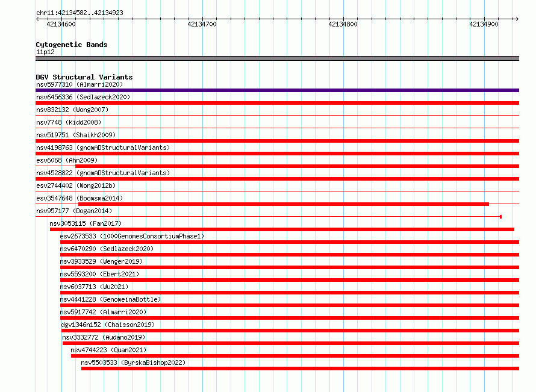The image size is (536, 392).
Task: Click the nsv6037713 (Wu2021) label
Action: pyautogui.click(x=94, y=287)
